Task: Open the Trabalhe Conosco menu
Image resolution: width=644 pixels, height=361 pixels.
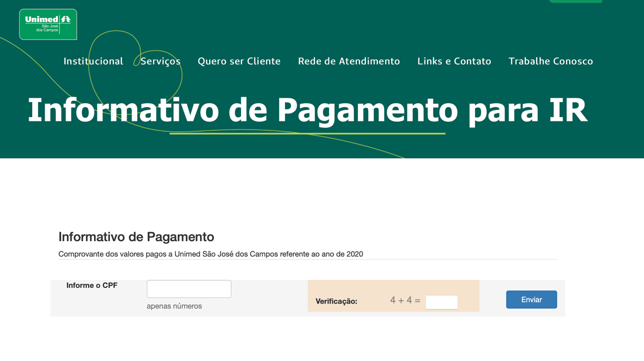Action: coord(551,61)
